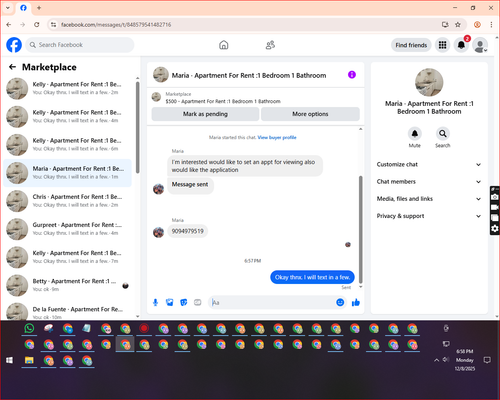Expand Media, files and links section
This screenshot has width=500, height=400.
coord(429,199)
